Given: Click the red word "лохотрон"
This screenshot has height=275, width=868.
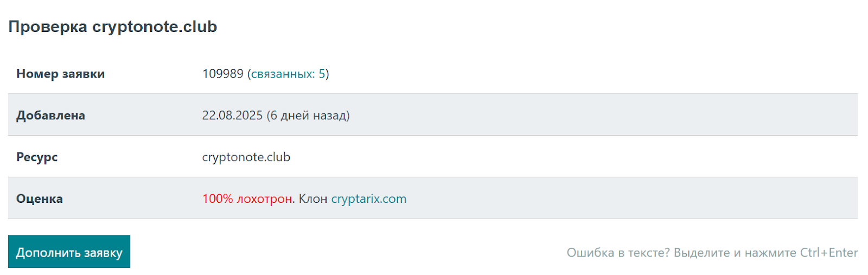Looking at the screenshot, I should [x=264, y=199].
